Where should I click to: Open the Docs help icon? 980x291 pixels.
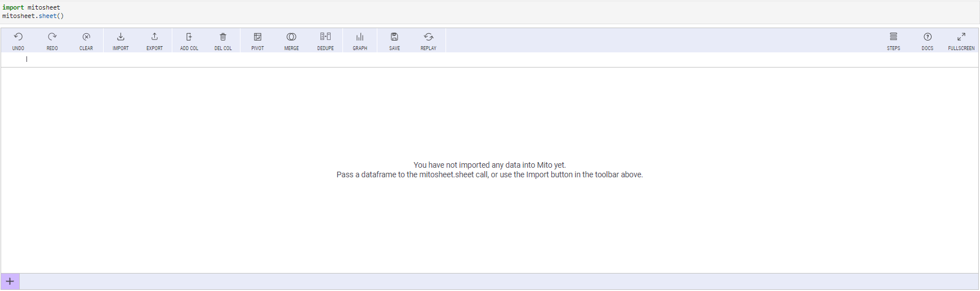(928, 41)
